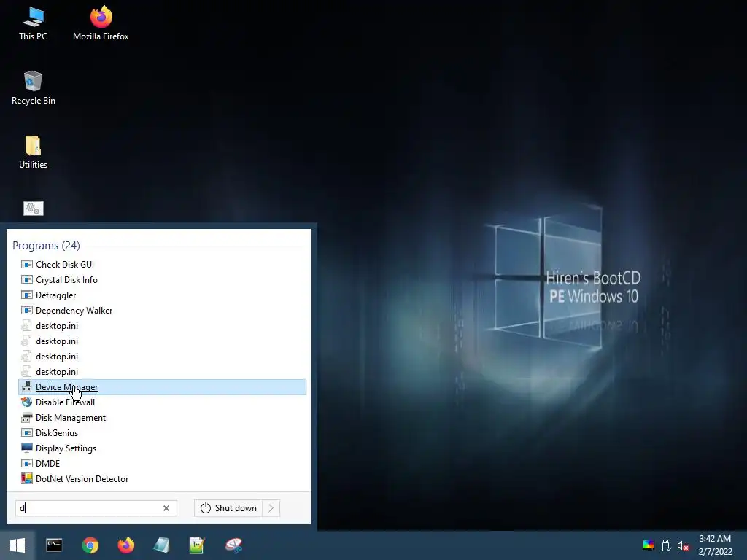Open the Utilities folder on desktop
Viewport: 747px width, 560px height.
tap(34, 152)
